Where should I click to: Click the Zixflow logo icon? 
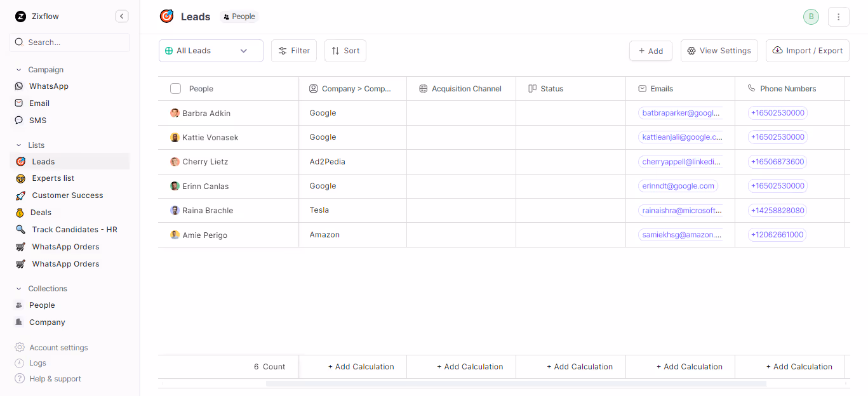(x=20, y=16)
